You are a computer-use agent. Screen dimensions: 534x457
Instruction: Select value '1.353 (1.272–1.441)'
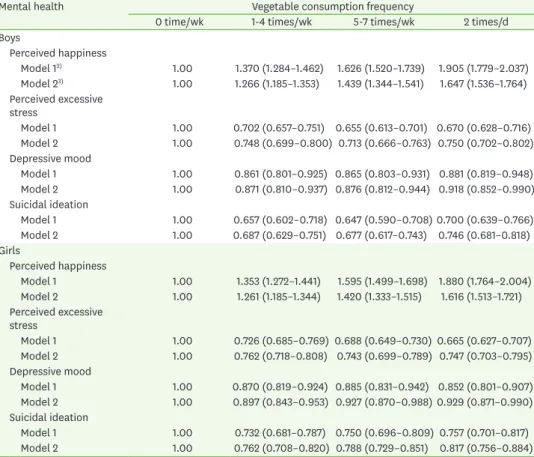tap(279, 282)
